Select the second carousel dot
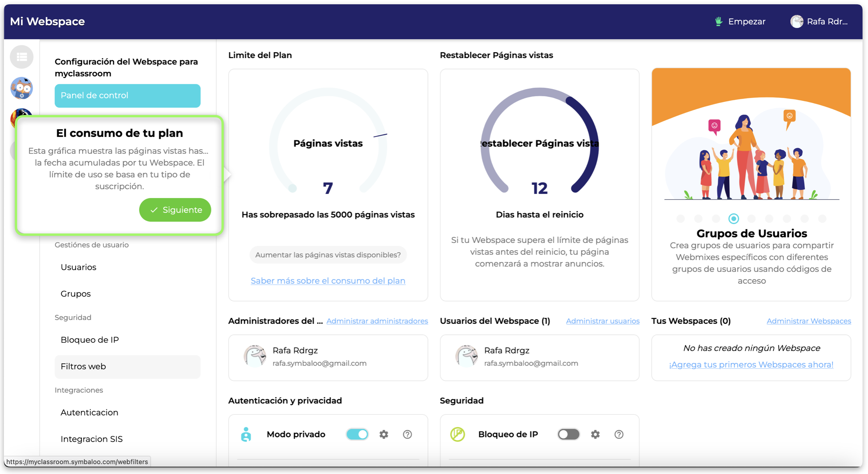The height and width of the screenshot is (474, 868). 698,219
